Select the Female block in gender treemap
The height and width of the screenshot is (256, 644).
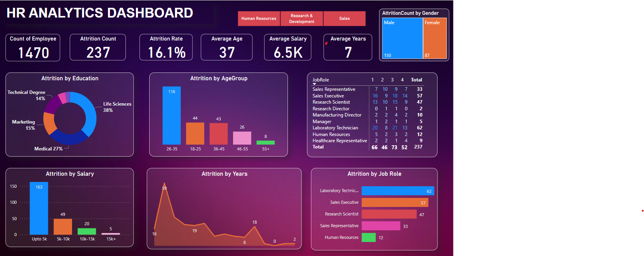click(435, 38)
